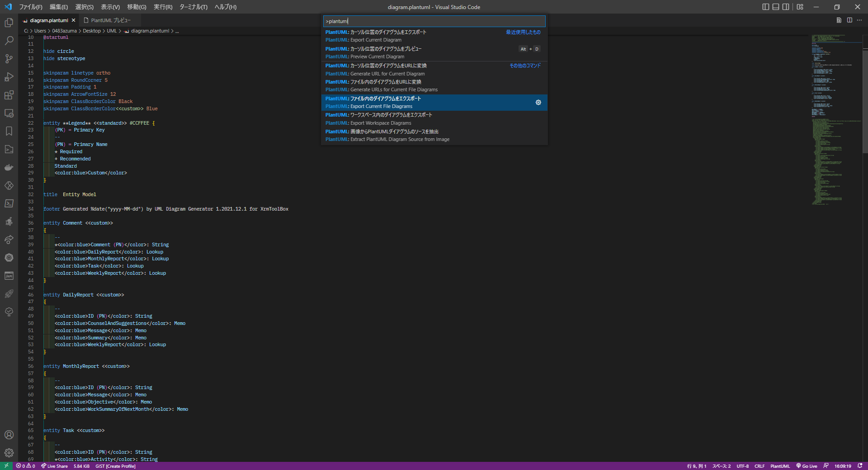Run Export Workspace Diagrams command

[x=434, y=119]
